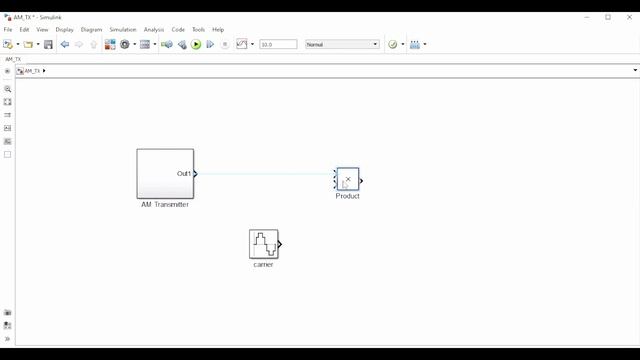This screenshot has height=360, width=640.
Task: Open the Analysis menu
Action: 154,29
